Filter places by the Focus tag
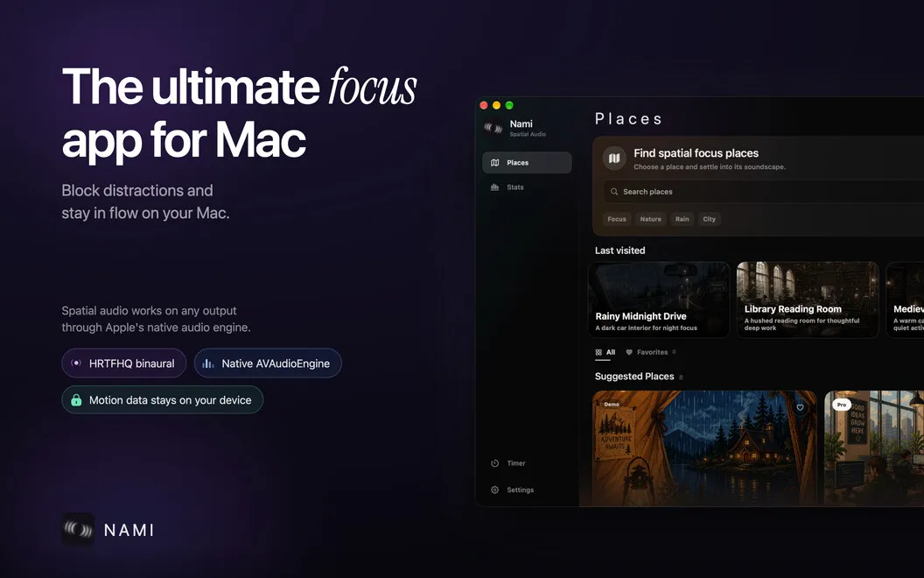 pyautogui.click(x=617, y=220)
